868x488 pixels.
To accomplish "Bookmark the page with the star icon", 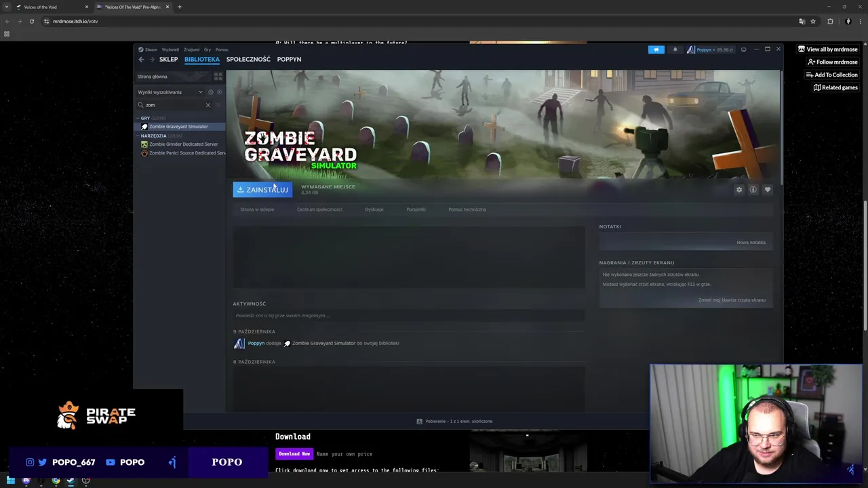I will [813, 21].
